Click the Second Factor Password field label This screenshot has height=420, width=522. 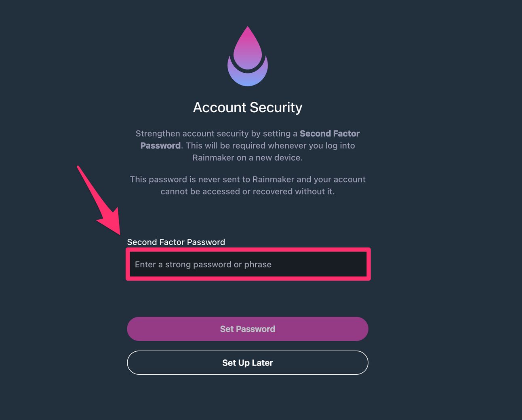click(x=176, y=242)
